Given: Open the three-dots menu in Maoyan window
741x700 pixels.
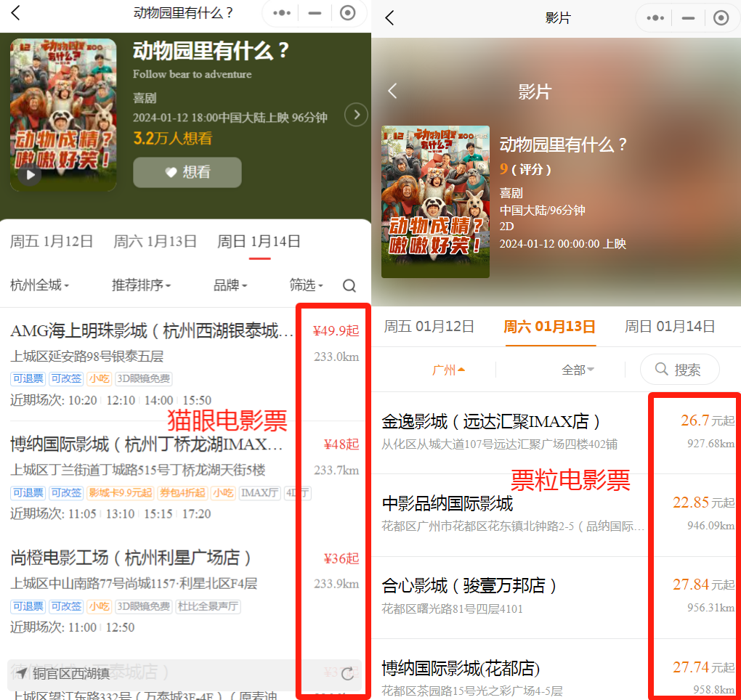Looking at the screenshot, I should point(282,13).
